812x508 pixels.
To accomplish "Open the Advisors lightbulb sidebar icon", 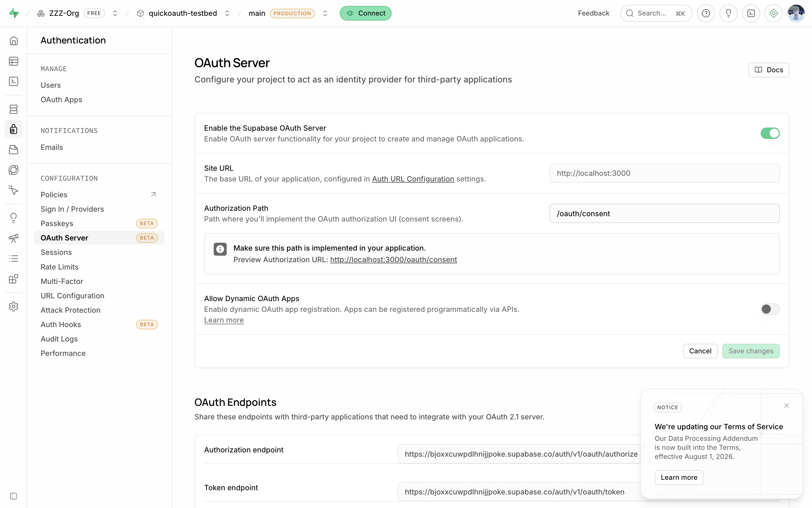I will tap(14, 218).
